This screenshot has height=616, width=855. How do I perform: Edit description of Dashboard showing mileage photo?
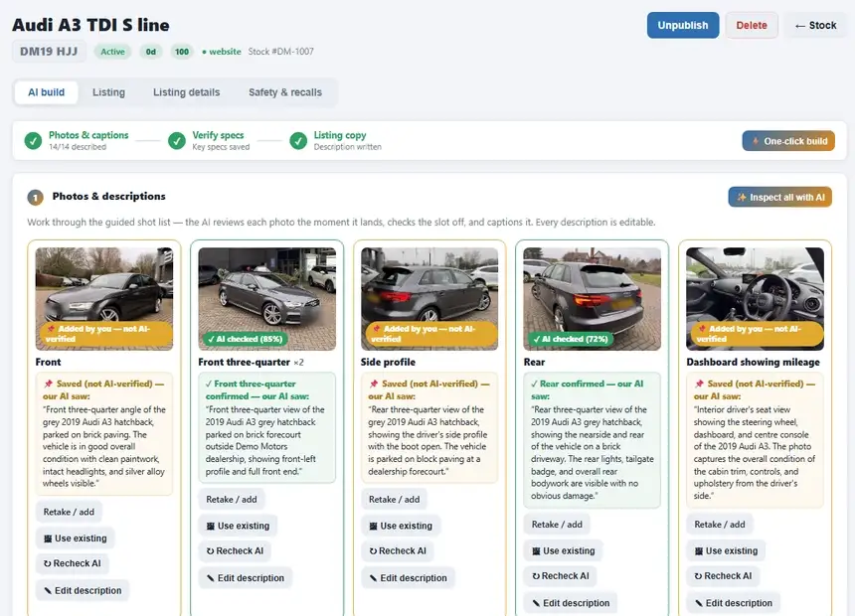tap(734, 603)
